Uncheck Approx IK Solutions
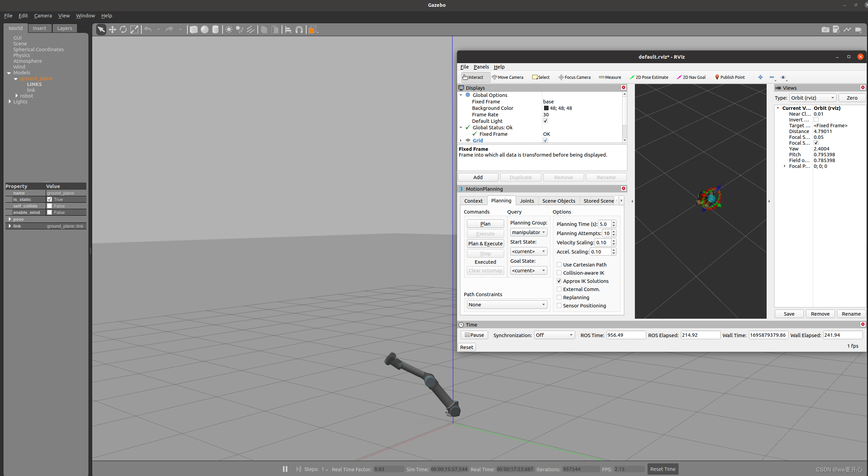868x476 pixels. tap(559, 281)
